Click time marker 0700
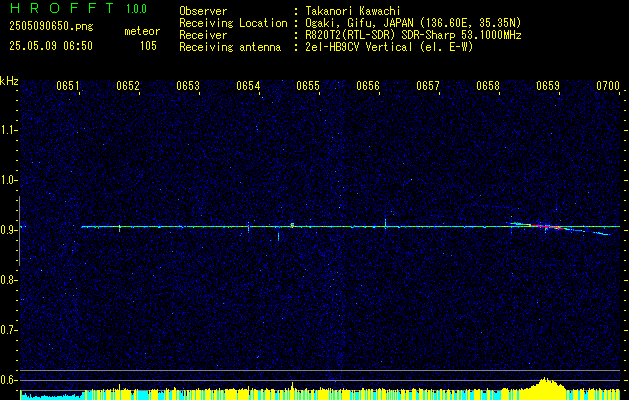The width and height of the screenshot is (629, 400). (608, 86)
